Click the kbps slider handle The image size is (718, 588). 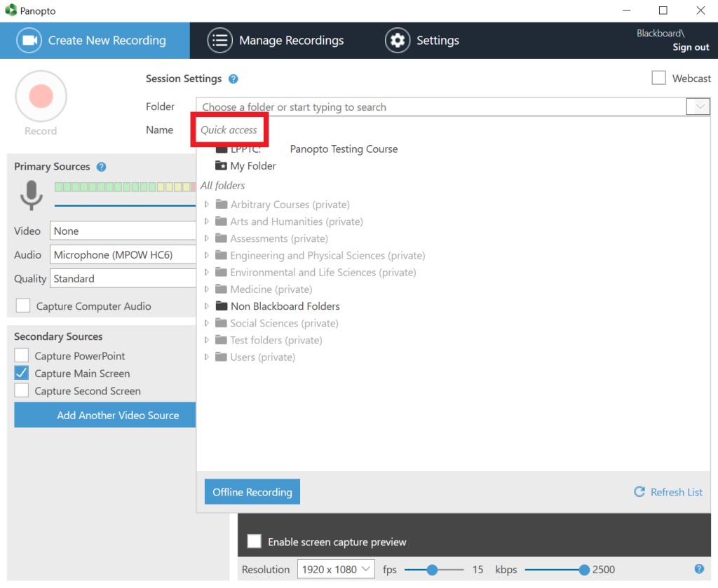[584, 570]
